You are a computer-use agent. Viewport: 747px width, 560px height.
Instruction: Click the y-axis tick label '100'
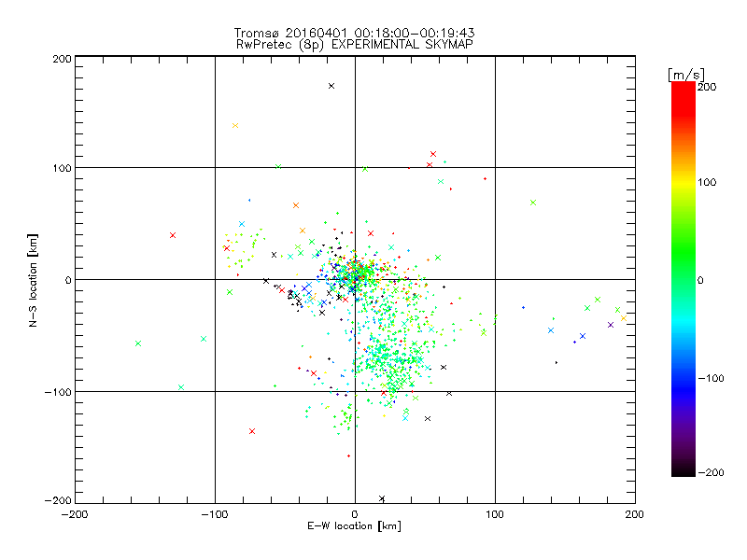point(62,168)
